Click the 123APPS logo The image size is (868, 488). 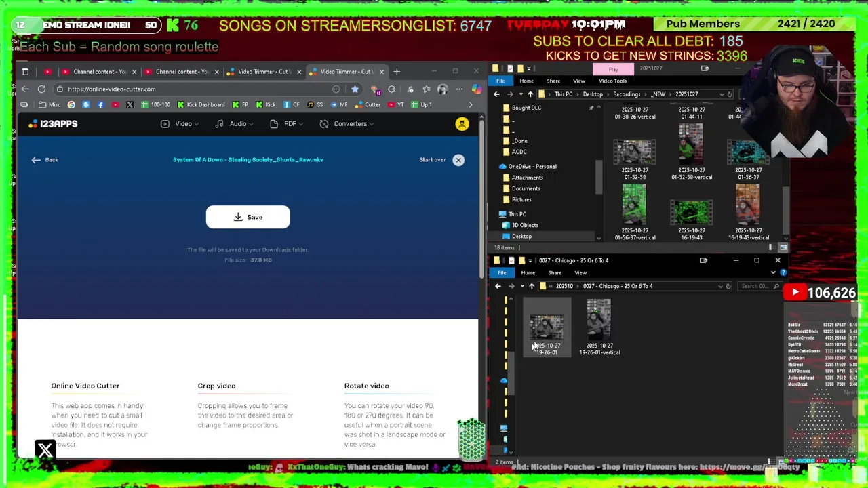[x=53, y=124]
